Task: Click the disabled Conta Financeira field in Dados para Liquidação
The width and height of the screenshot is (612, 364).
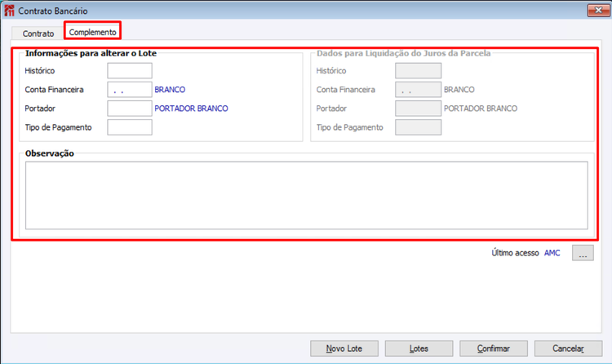Action: (x=418, y=90)
